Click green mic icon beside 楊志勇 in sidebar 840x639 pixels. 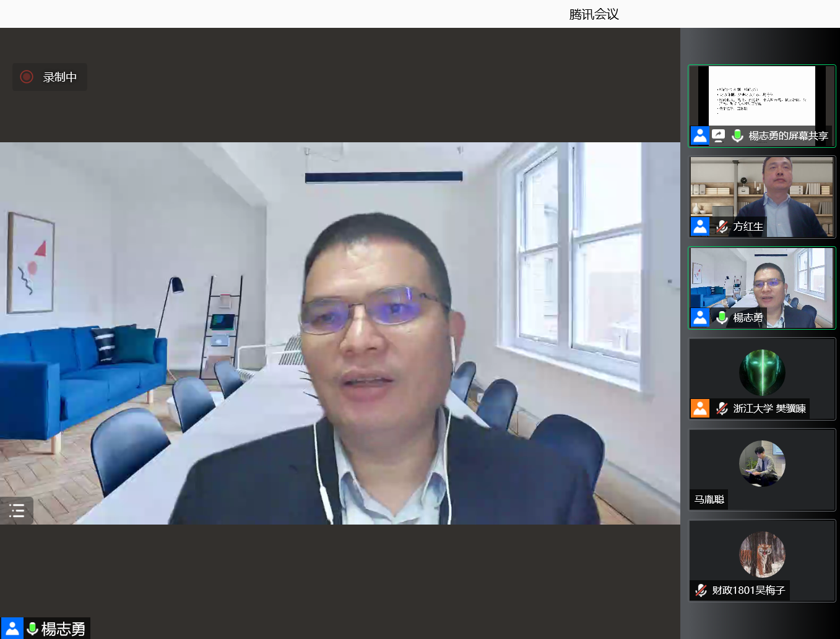722,318
